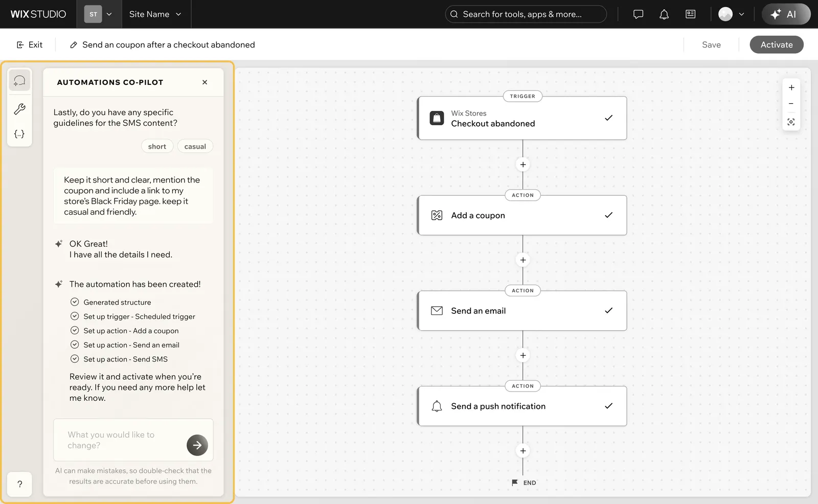Select the Send a push notification card
The image size is (818, 504).
(x=522, y=406)
